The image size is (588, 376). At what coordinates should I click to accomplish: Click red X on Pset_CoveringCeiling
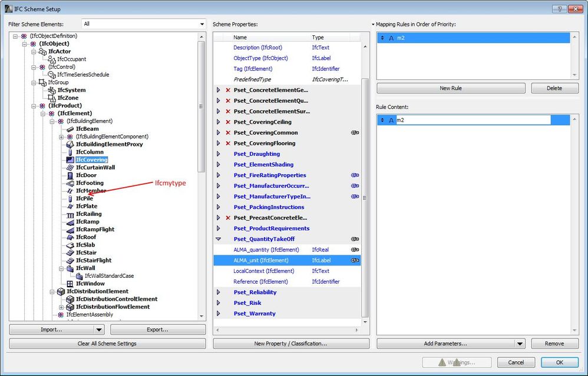[227, 122]
